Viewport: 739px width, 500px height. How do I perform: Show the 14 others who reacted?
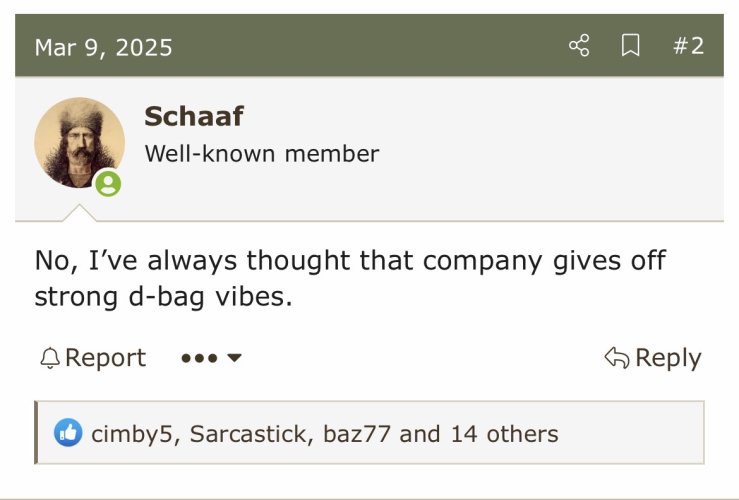(x=504, y=434)
